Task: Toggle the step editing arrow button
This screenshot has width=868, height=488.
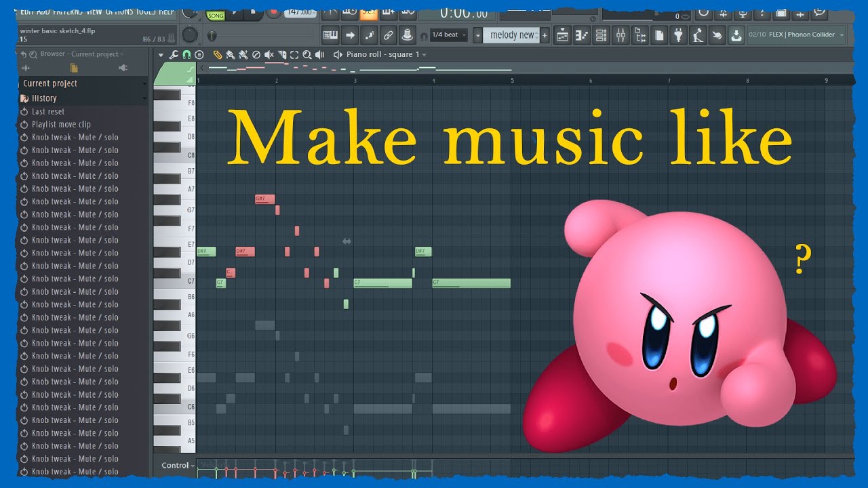Action: (350, 35)
